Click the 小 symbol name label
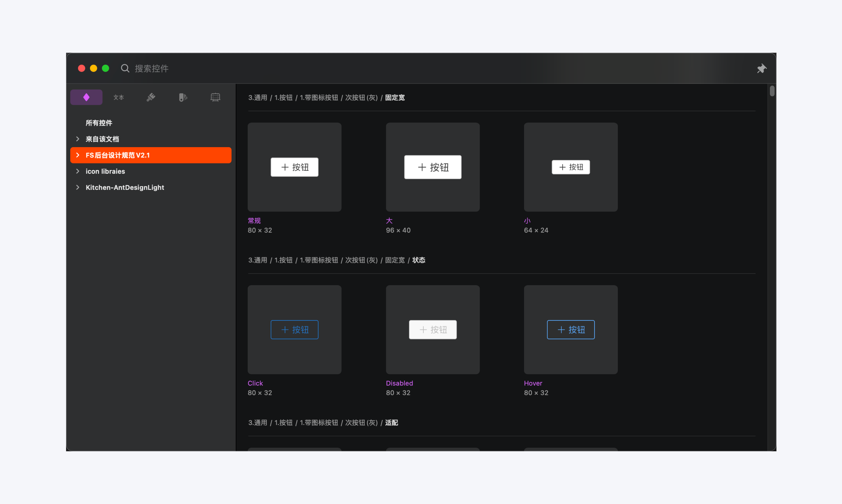842x504 pixels. coord(527,221)
